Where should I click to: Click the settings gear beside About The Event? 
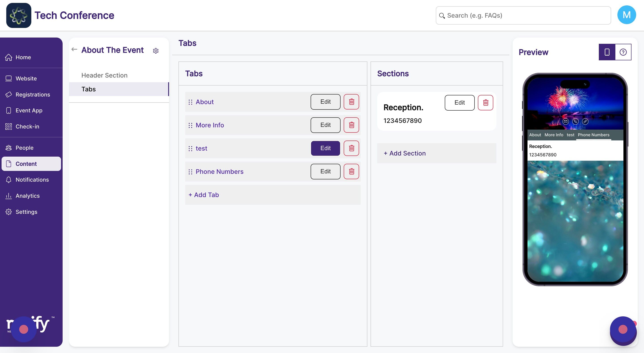pos(155,51)
